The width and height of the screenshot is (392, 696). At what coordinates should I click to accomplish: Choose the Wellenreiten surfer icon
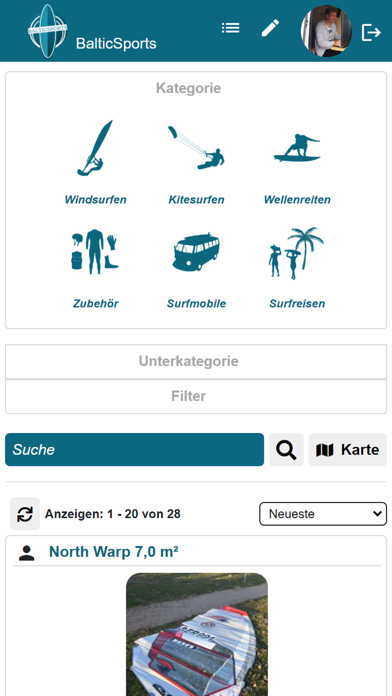coord(297,148)
